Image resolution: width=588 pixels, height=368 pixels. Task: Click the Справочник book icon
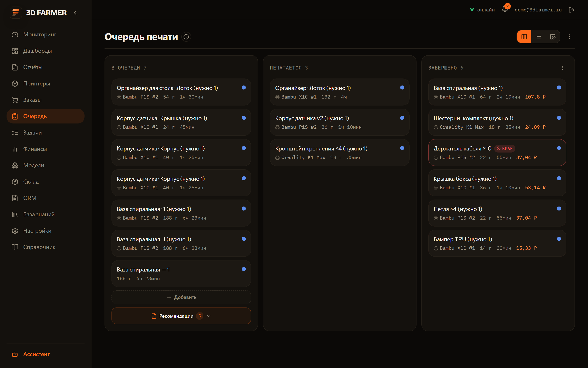pos(15,247)
